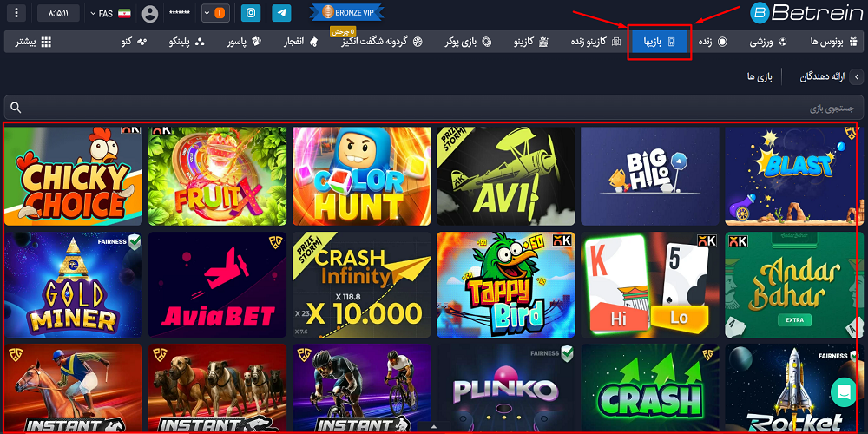Click the بازی ها filter link
The image size is (868, 434).
point(759,77)
